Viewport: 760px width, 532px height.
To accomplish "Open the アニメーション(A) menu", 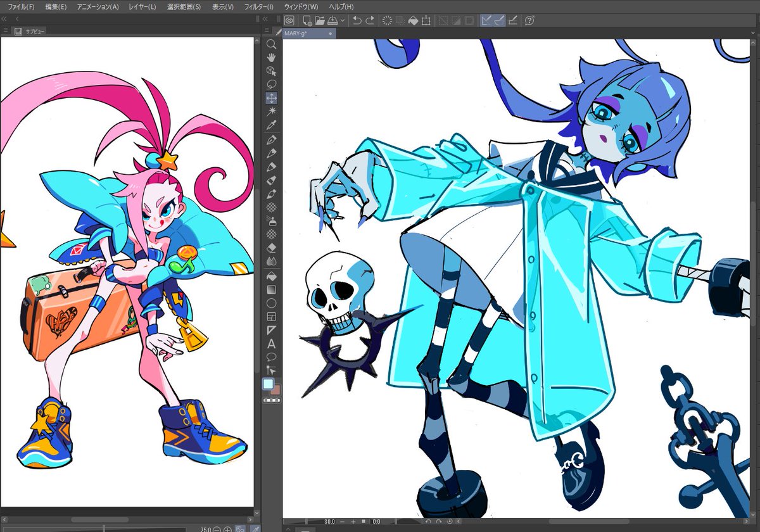I will tap(98, 6).
